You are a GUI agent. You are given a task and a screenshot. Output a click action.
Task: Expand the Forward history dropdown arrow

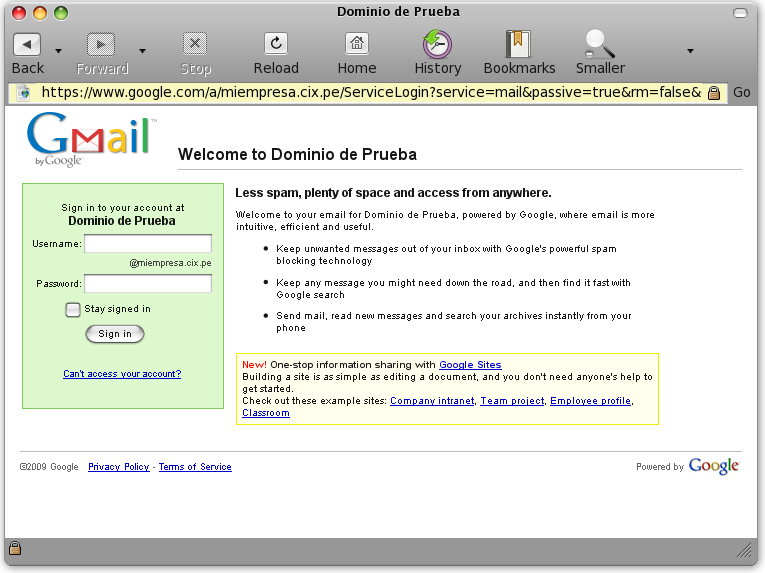click(x=142, y=51)
